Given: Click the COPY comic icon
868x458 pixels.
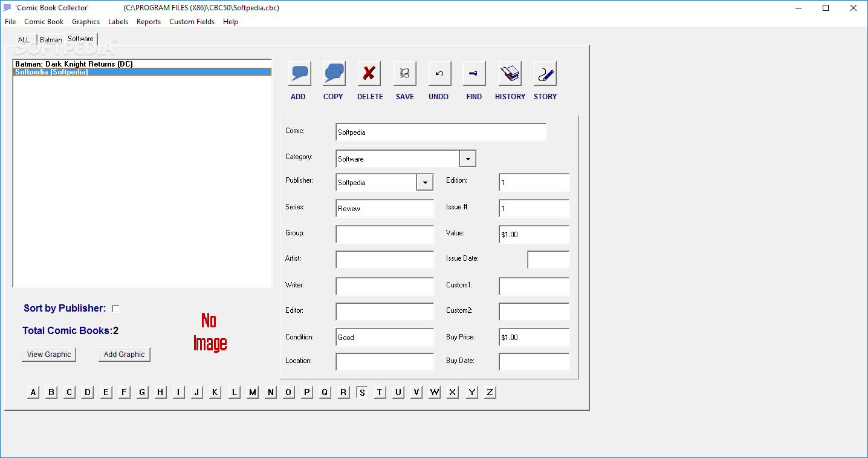Looking at the screenshot, I should coord(334,74).
